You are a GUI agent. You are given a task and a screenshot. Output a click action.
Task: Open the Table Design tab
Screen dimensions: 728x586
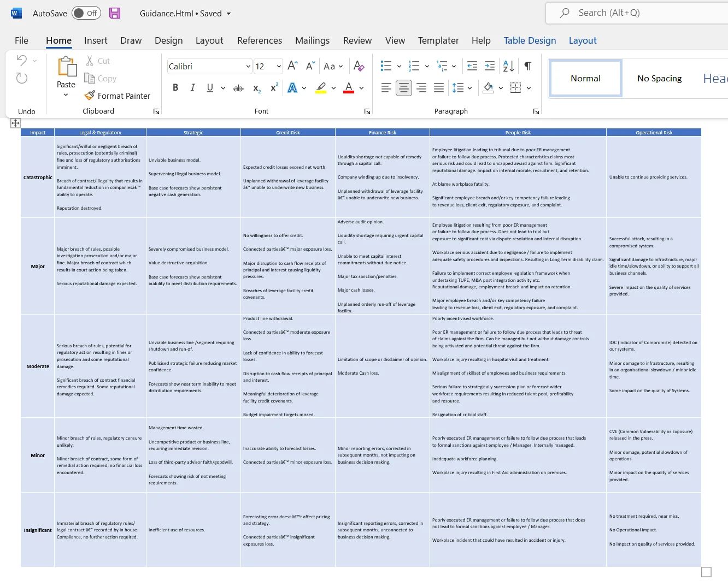(x=530, y=40)
